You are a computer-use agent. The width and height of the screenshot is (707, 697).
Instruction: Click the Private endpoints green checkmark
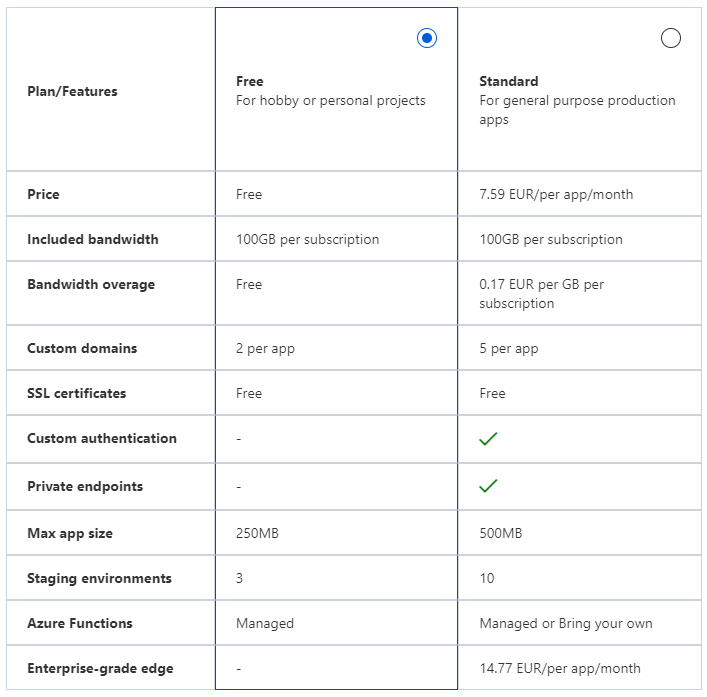(x=488, y=486)
